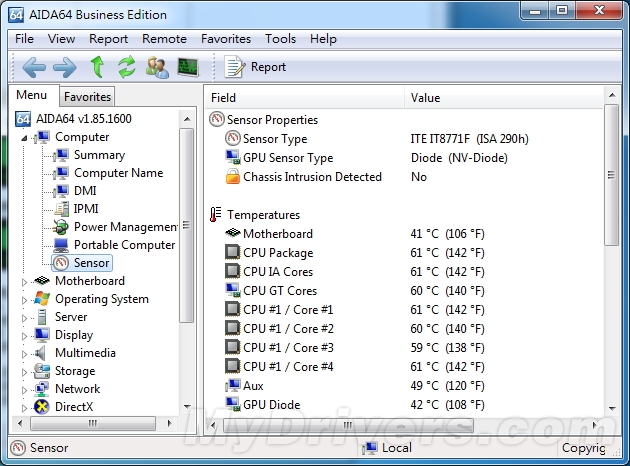Expand the Operating System tree node

tap(26, 300)
